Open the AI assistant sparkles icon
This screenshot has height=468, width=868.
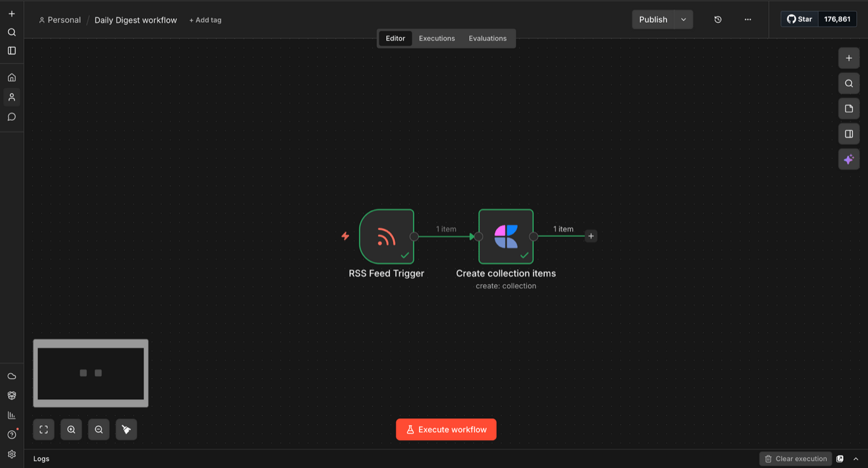tap(849, 159)
